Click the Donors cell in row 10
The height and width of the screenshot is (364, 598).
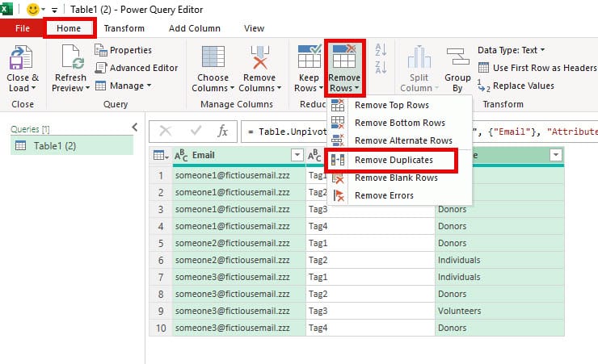tap(499, 328)
